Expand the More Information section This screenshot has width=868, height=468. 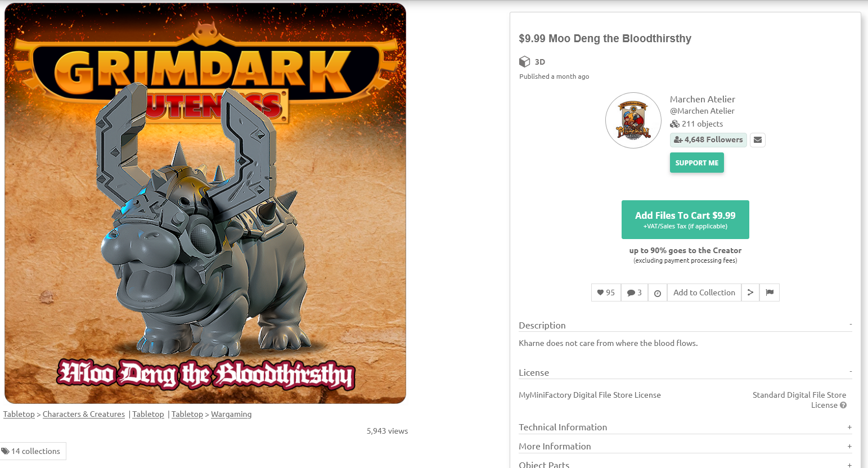849,447
